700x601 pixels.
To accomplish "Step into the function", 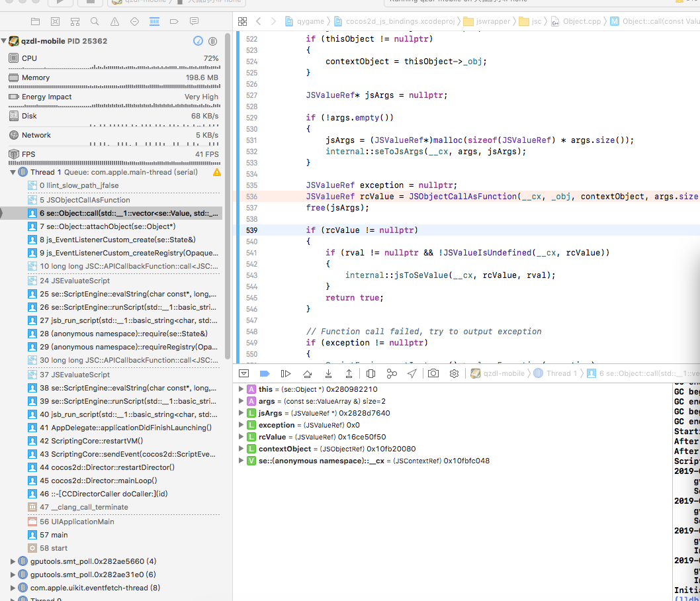I will [x=328, y=373].
